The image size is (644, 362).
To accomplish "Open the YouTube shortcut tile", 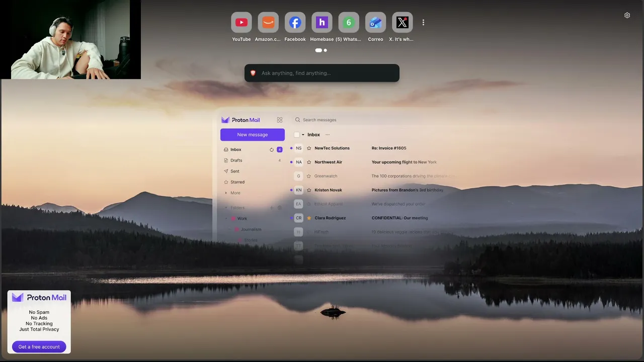I will point(242,23).
